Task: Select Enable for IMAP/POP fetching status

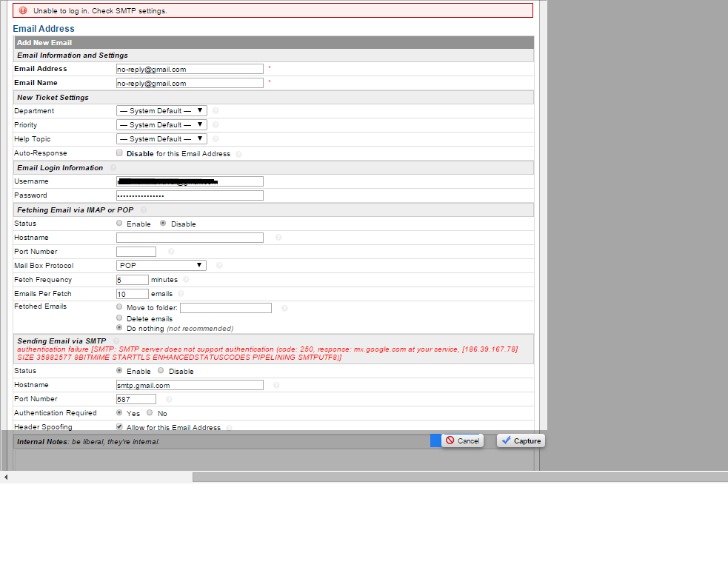Action: [x=120, y=224]
